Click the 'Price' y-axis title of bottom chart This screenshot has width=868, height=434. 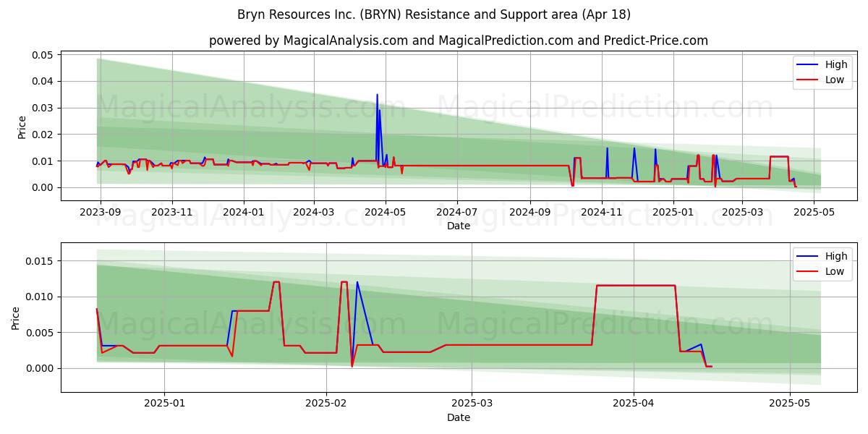(16, 318)
